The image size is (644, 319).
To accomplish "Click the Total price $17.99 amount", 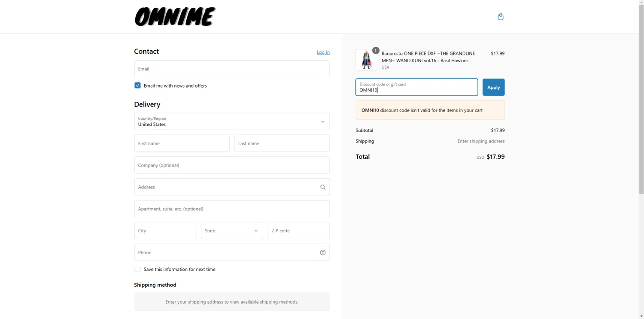I will (495, 157).
